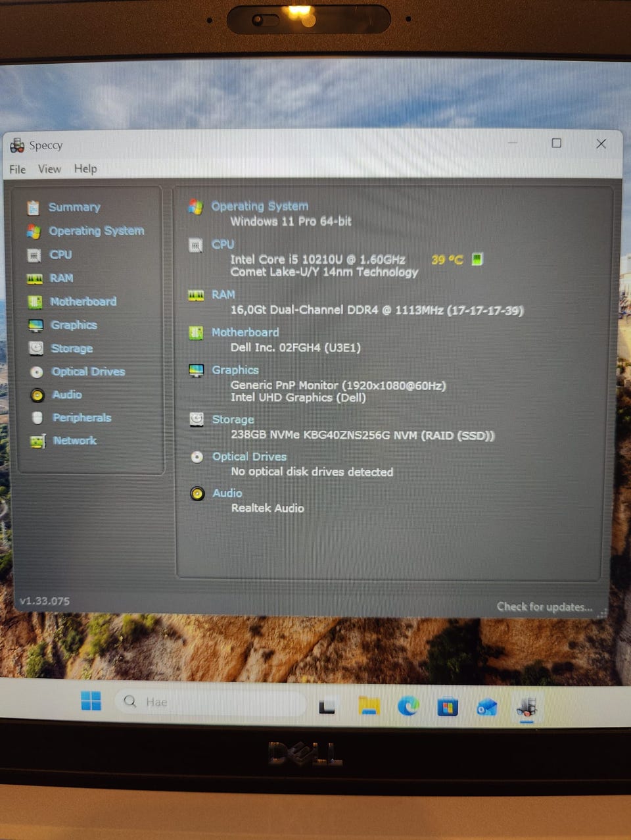The image size is (631, 840).
Task: Click the CPU temperature 39 °C reading
Action: 447,260
